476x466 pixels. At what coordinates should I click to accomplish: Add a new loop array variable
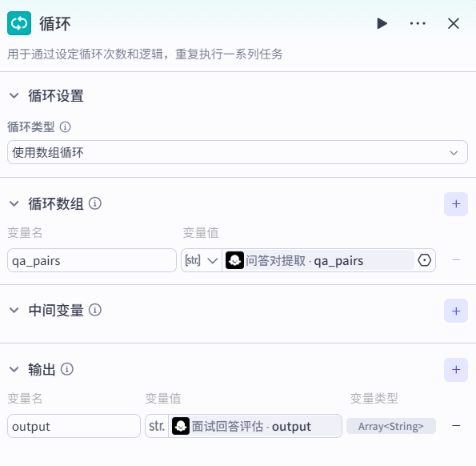(456, 204)
